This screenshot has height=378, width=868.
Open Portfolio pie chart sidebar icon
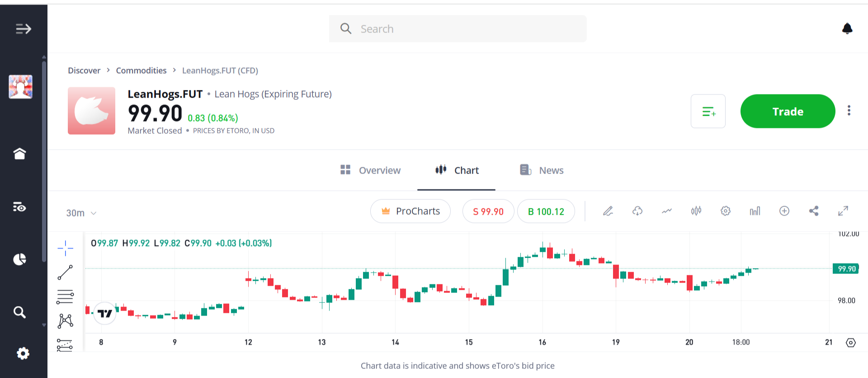(x=19, y=259)
